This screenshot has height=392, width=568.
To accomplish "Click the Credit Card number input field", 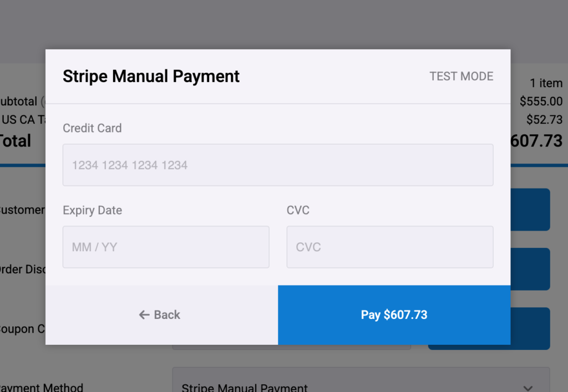I will [278, 165].
